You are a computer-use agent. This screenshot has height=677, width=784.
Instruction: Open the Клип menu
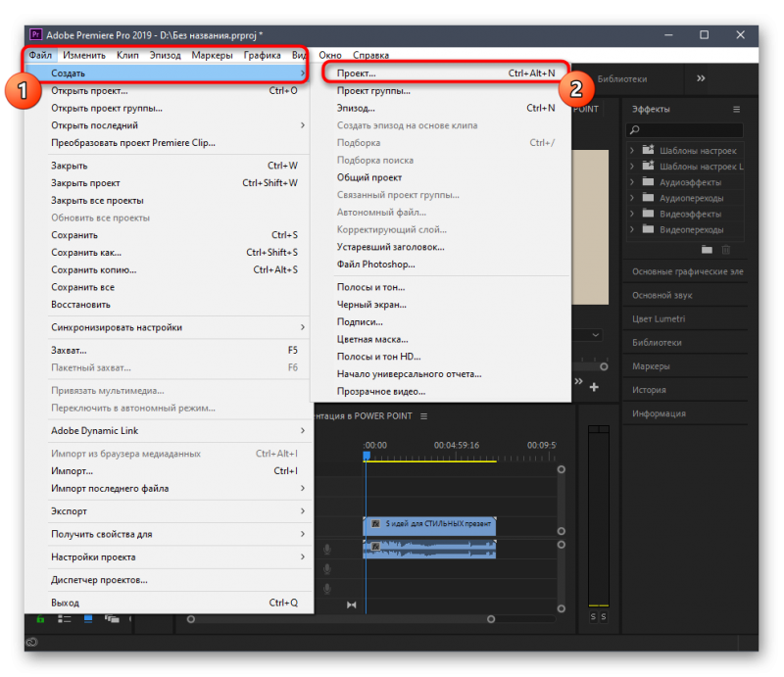tap(127, 55)
